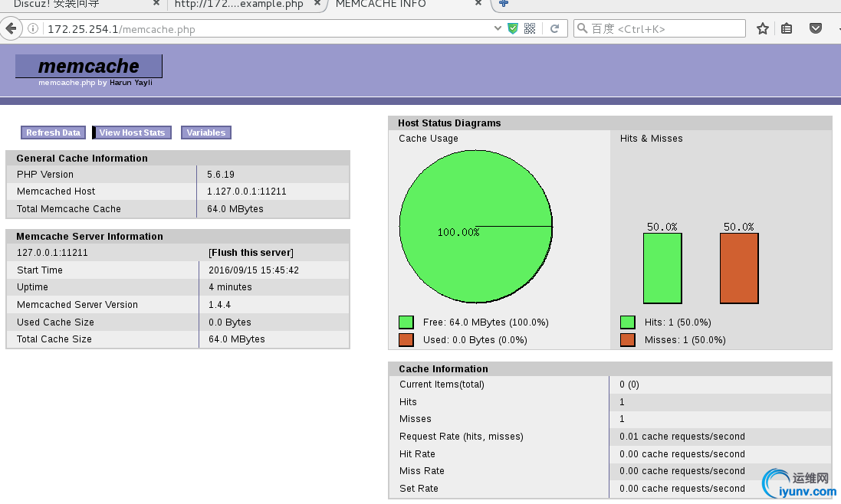Click the green Hits legend swatch

point(628,322)
